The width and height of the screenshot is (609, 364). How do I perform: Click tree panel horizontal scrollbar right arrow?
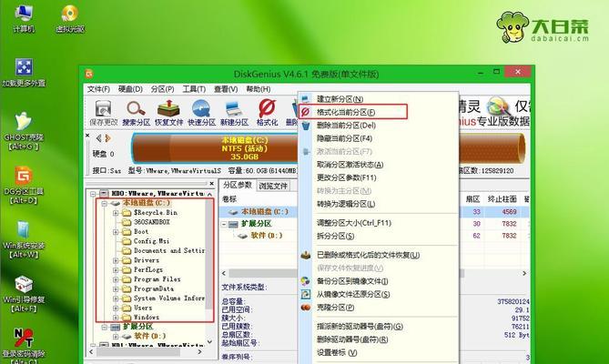point(199,352)
